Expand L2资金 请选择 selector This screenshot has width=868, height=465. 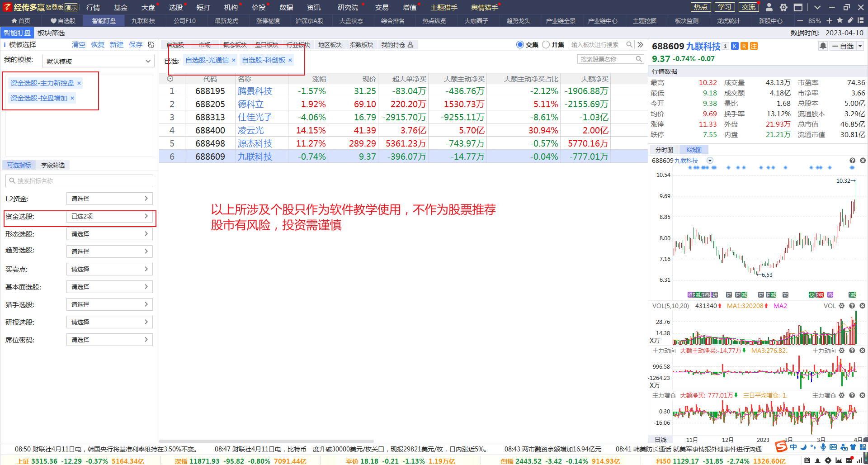109,199
